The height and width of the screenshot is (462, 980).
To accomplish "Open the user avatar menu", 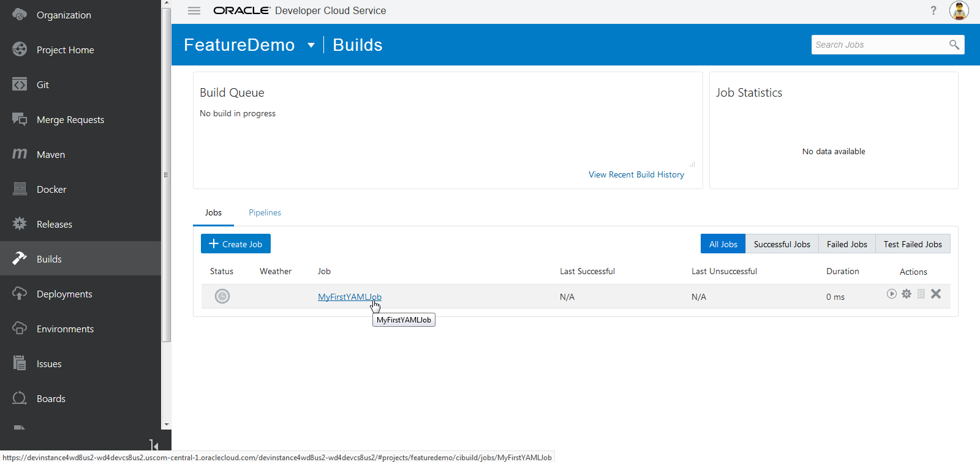I will (x=959, y=11).
